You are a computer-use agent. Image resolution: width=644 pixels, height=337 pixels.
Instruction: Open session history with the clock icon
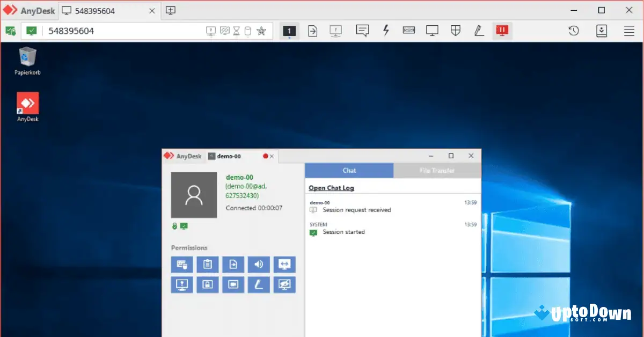coord(573,31)
